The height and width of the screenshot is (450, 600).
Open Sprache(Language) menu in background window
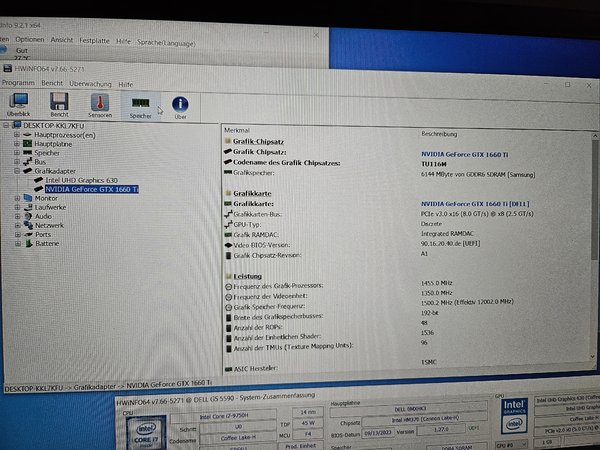[166, 43]
